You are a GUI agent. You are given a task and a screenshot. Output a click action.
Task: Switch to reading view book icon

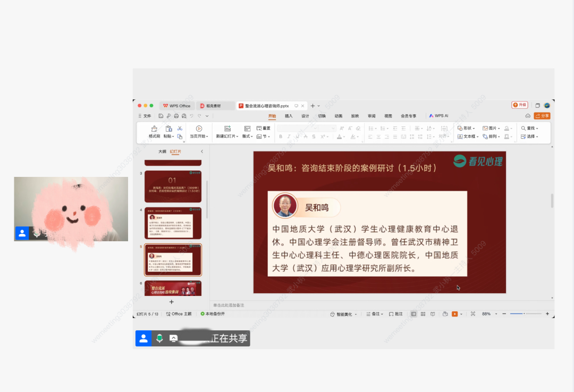click(x=433, y=314)
